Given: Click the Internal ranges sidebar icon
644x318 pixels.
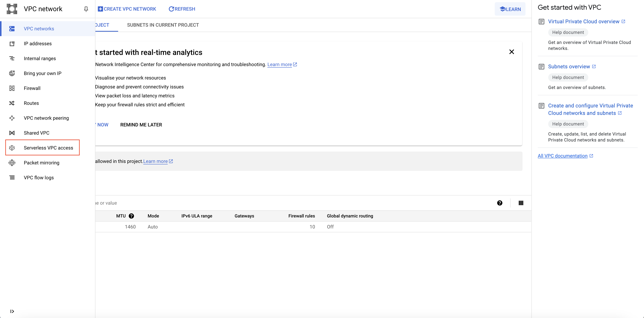Looking at the screenshot, I should [12, 58].
